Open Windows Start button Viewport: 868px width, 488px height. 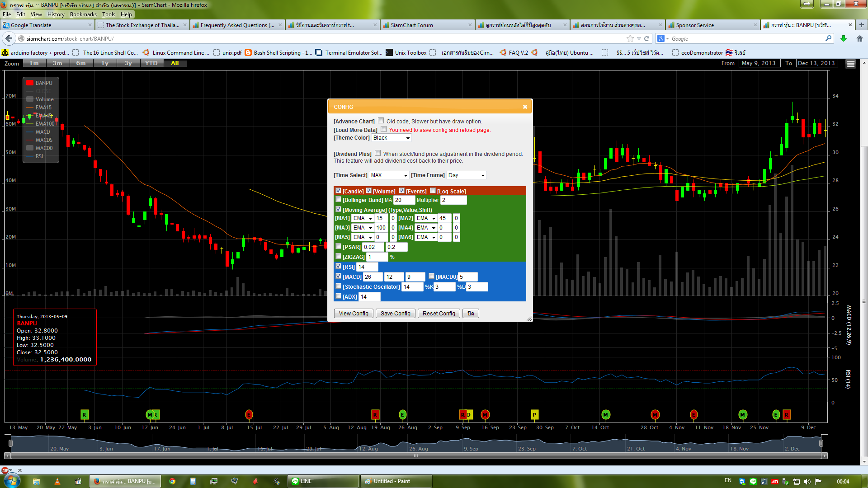(11, 481)
